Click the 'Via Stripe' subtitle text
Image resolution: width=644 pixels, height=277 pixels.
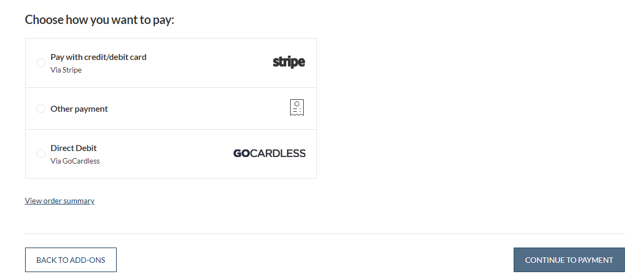pyautogui.click(x=66, y=70)
